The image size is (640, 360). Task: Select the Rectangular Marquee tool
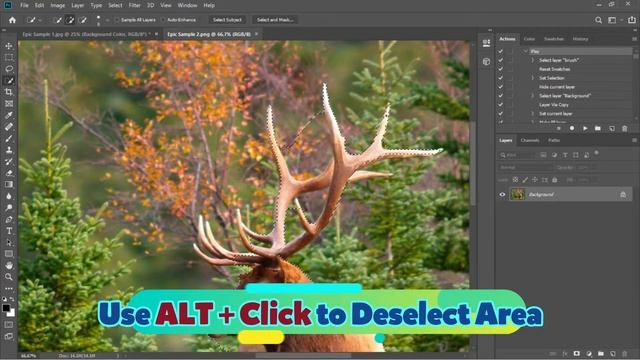9,58
